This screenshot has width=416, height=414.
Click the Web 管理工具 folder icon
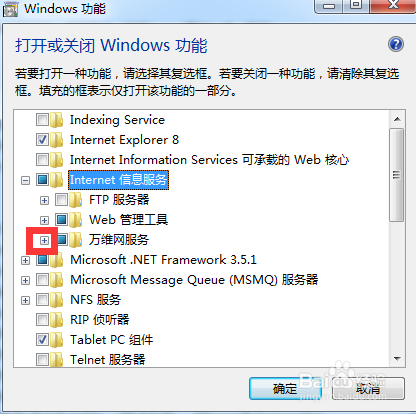click(76, 220)
